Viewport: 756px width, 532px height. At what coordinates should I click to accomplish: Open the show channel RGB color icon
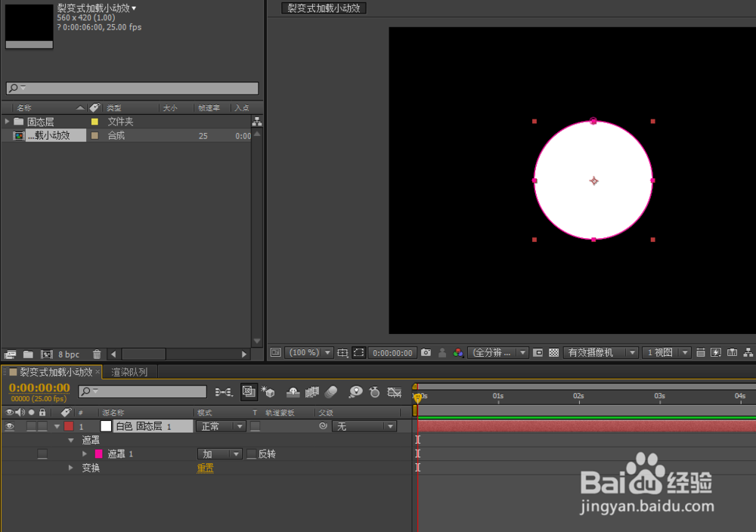(458, 353)
